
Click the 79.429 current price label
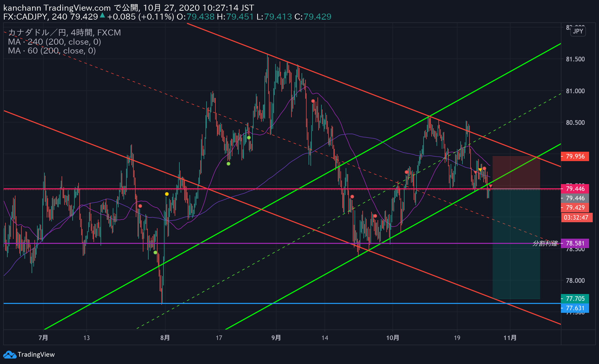[x=575, y=208]
